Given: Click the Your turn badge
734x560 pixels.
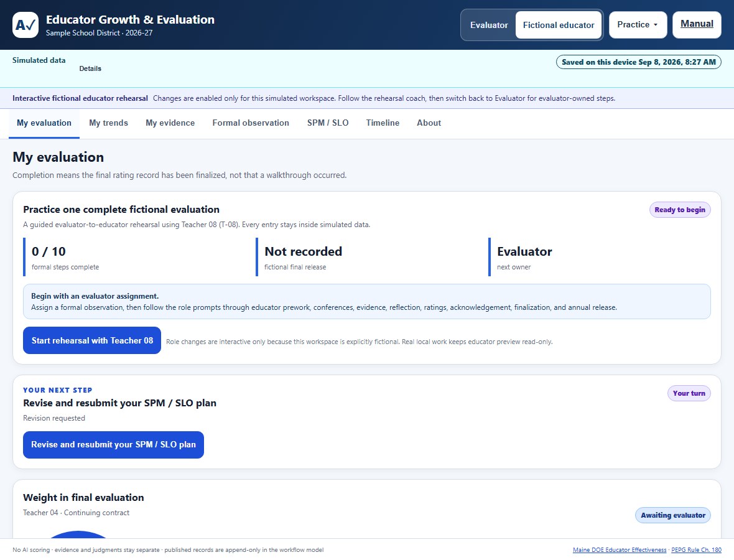Looking at the screenshot, I should click(x=689, y=393).
